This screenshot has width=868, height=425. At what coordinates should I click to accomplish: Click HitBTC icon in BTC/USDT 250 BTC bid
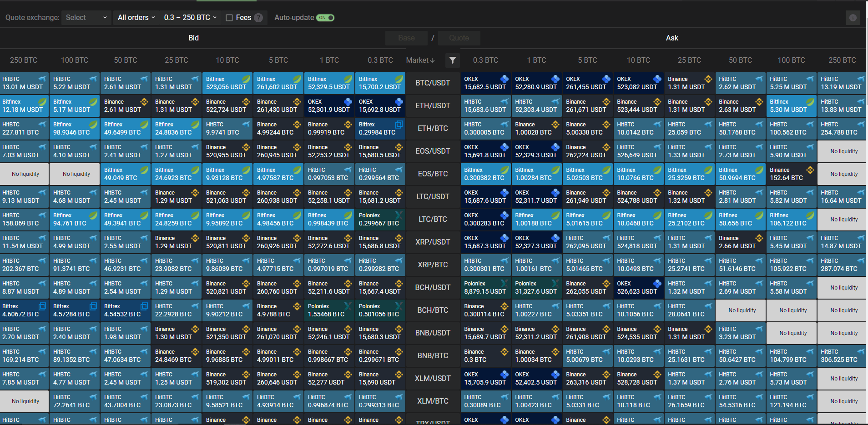[x=42, y=79]
